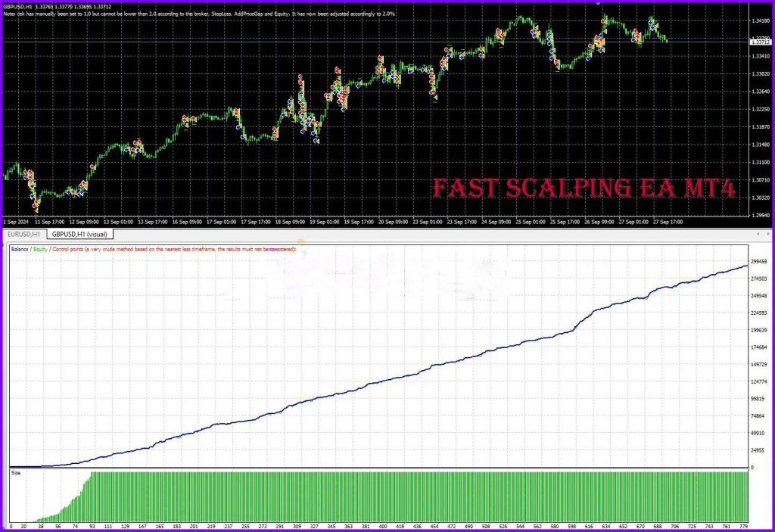
Task: Switch to the EURUSD,H1 tab
Action: tap(23, 234)
